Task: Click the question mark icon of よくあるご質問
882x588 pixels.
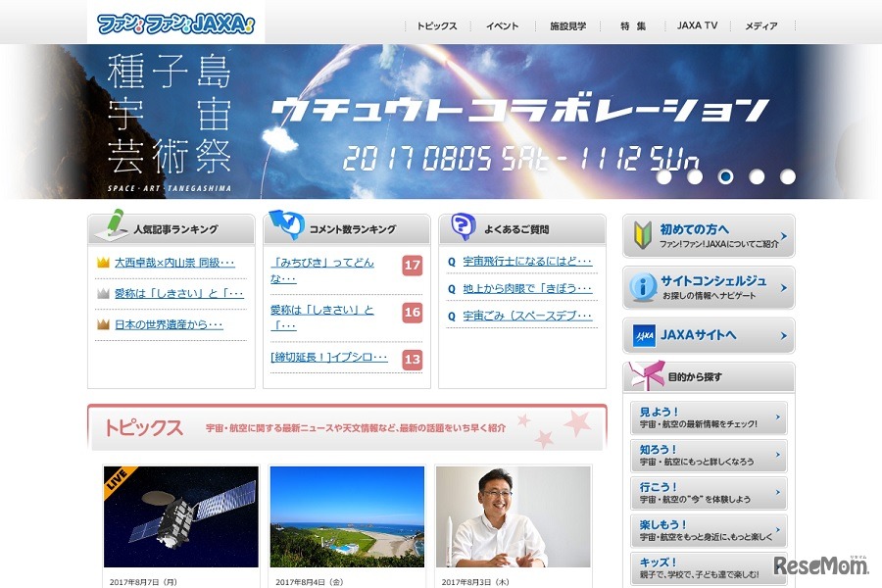Action: pyautogui.click(x=464, y=226)
